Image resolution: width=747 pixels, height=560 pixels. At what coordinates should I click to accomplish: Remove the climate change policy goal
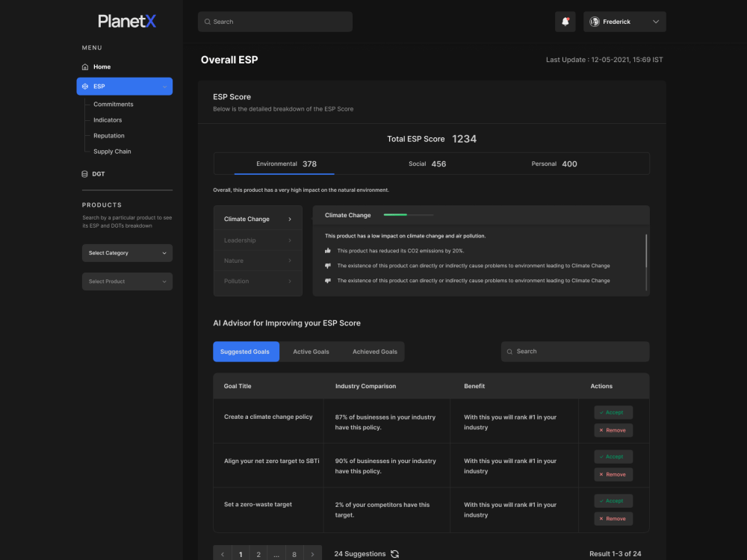[613, 430]
